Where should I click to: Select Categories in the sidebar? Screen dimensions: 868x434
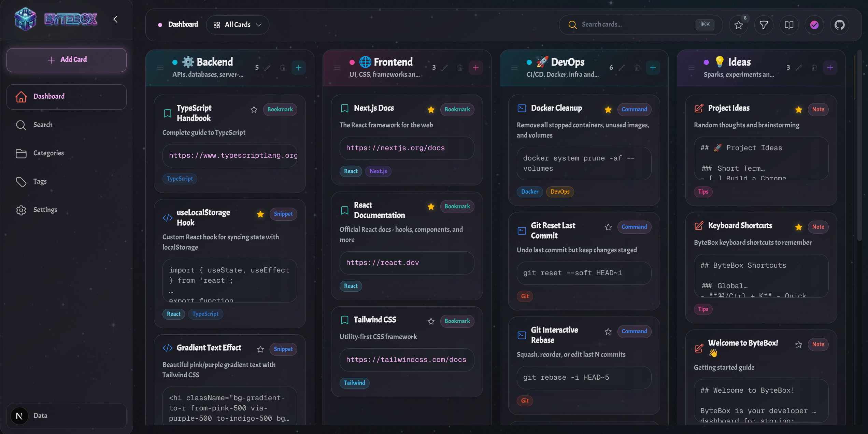point(48,153)
